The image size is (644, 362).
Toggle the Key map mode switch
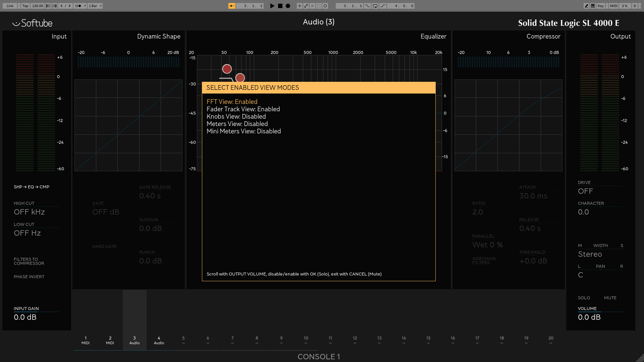coord(600,6)
